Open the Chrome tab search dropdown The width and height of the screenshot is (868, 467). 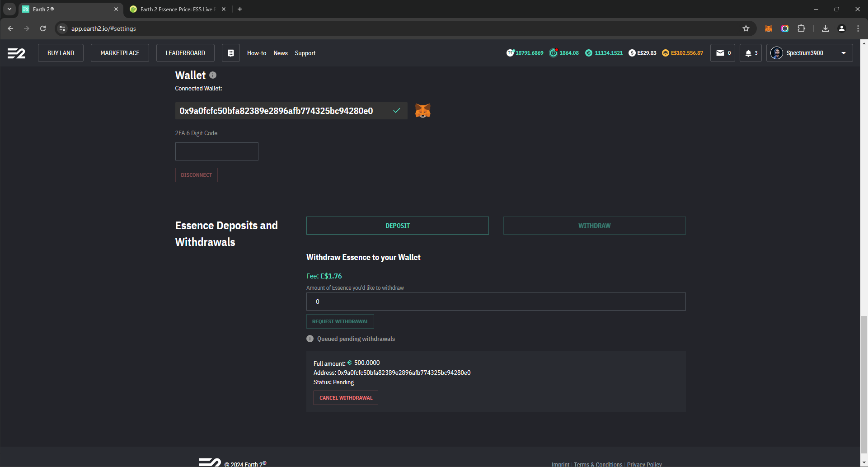point(9,9)
